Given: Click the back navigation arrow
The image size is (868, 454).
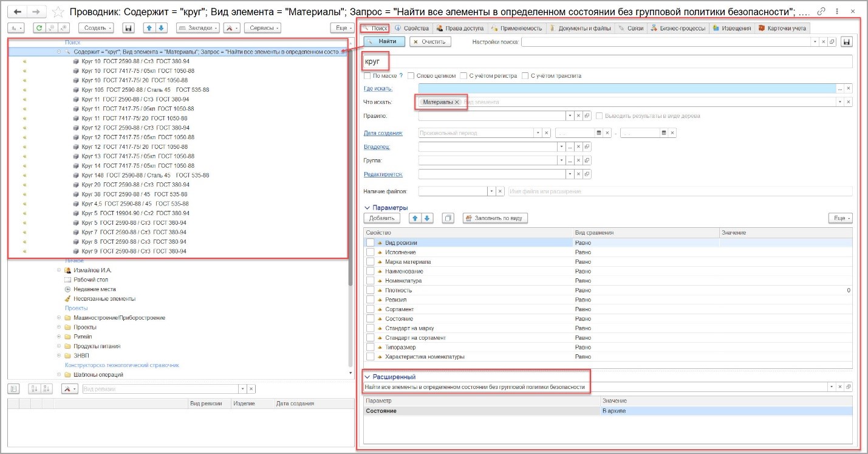Looking at the screenshot, I should click(18, 12).
